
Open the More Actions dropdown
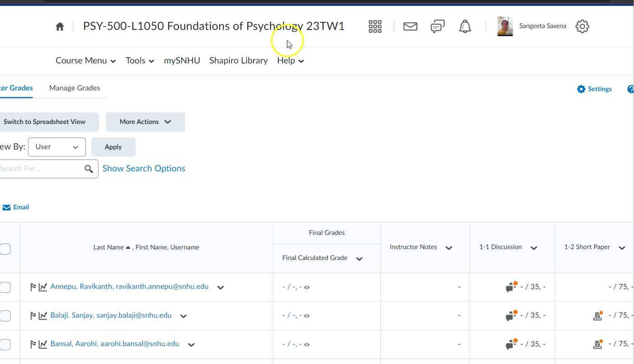tap(145, 122)
